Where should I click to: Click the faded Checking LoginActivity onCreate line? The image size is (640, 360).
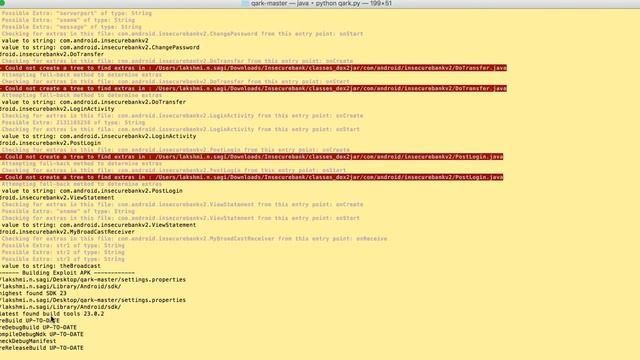point(182,116)
